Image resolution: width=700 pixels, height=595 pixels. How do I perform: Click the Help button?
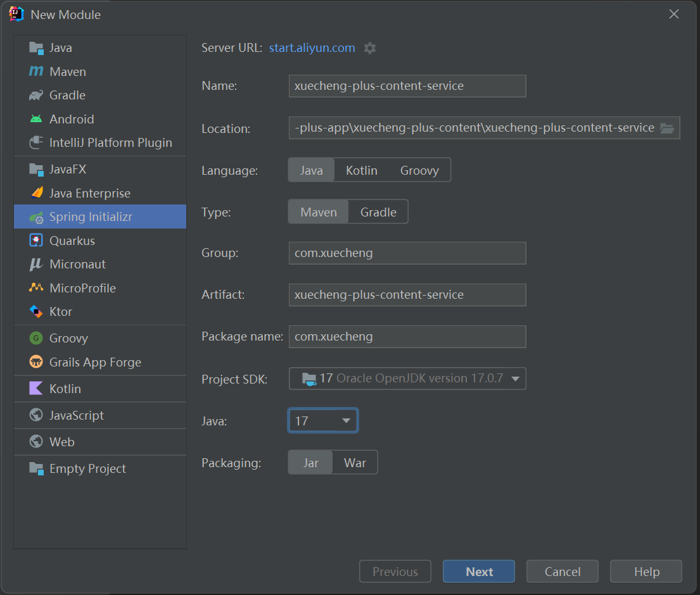tap(646, 572)
